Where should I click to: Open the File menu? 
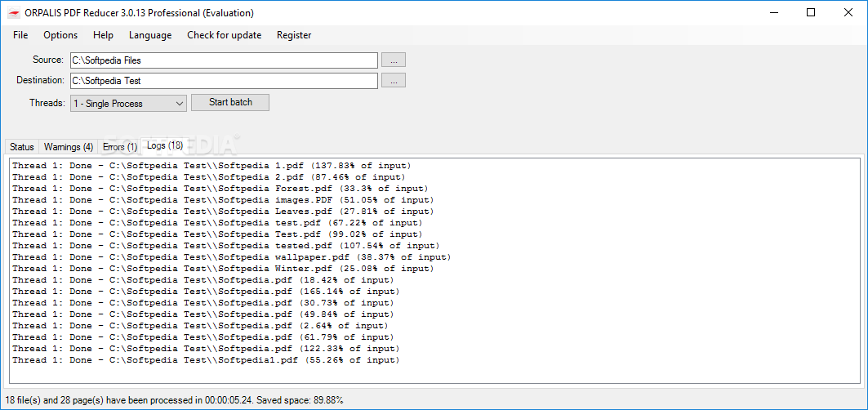pos(20,35)
